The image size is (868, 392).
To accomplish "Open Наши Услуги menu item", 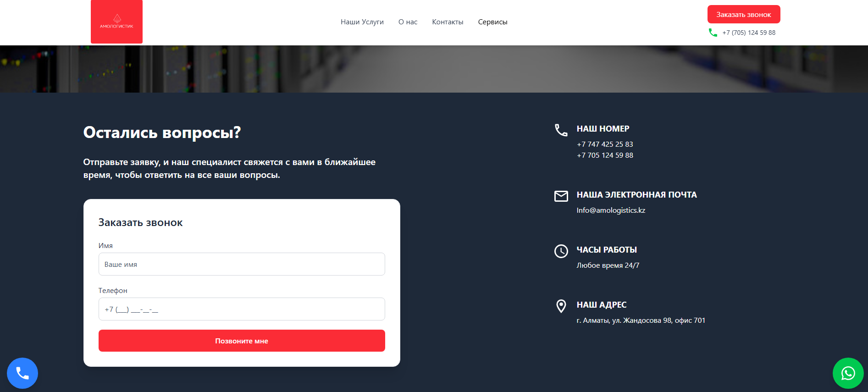I will coord(362,22).
